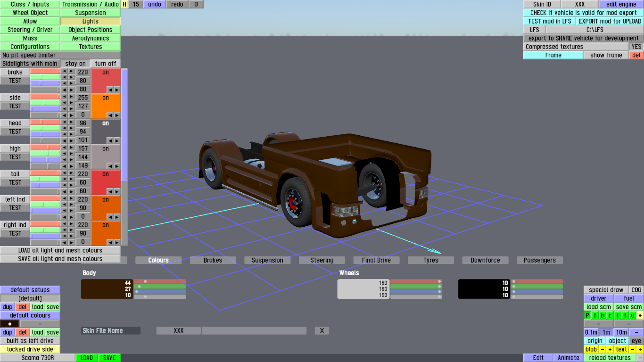Switch to underside view with u button
The height and width of the screenshot is (362, 644).
pos(633,315)
